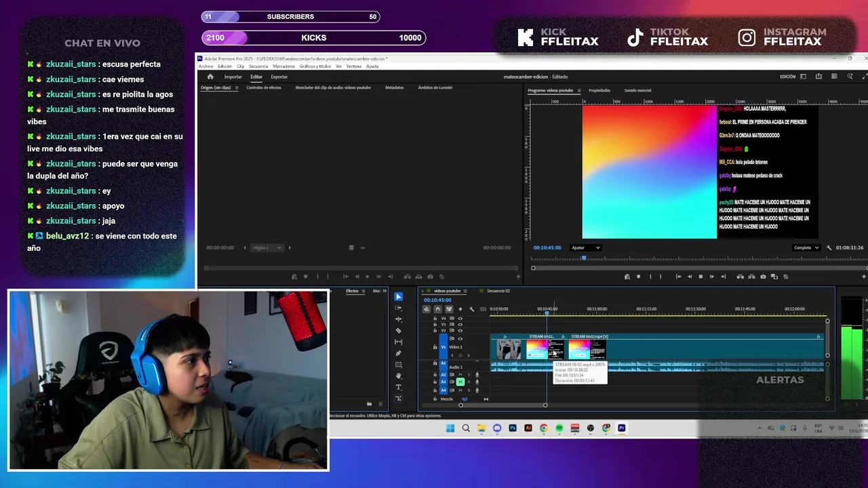Go to Exportar workspace
Image resolution: width=868 pixels, height=488 pixels.
(279, 77)
